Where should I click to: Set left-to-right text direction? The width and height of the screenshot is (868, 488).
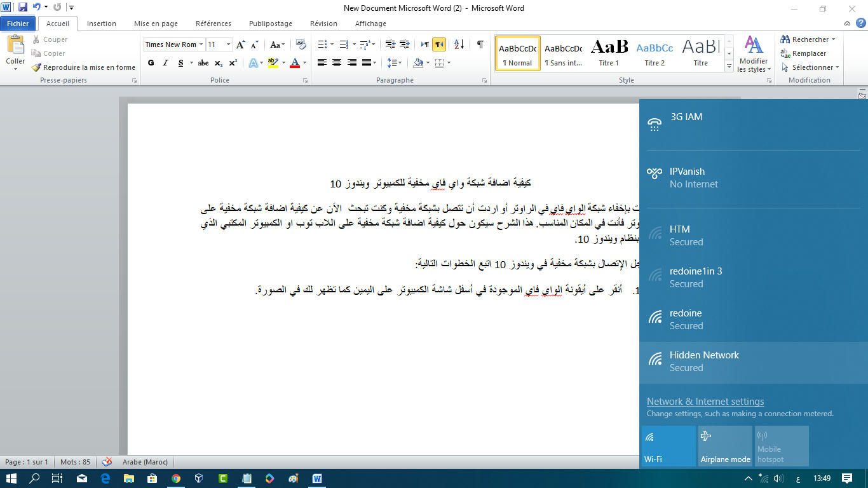coord(425,44)
